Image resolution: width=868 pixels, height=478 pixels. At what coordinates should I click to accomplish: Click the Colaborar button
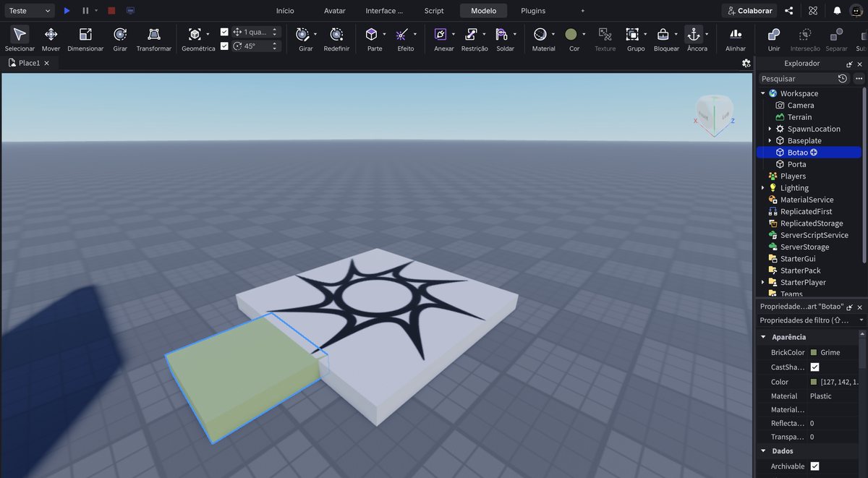(x=749, y=11)
